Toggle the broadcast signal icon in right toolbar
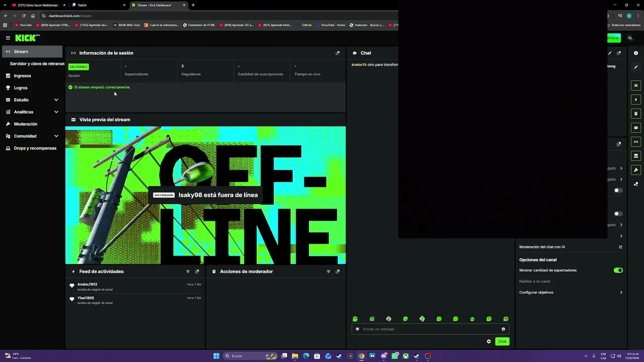Image resolution: width=644 pixels, height=362 pixels. 636,142
